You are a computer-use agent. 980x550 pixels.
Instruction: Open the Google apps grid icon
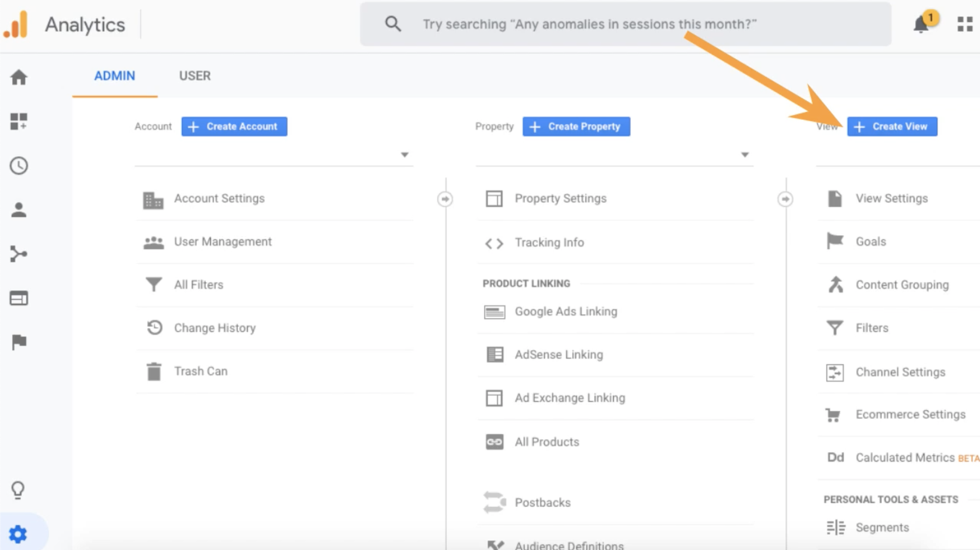pyautogui.click(x=965, y=24)
